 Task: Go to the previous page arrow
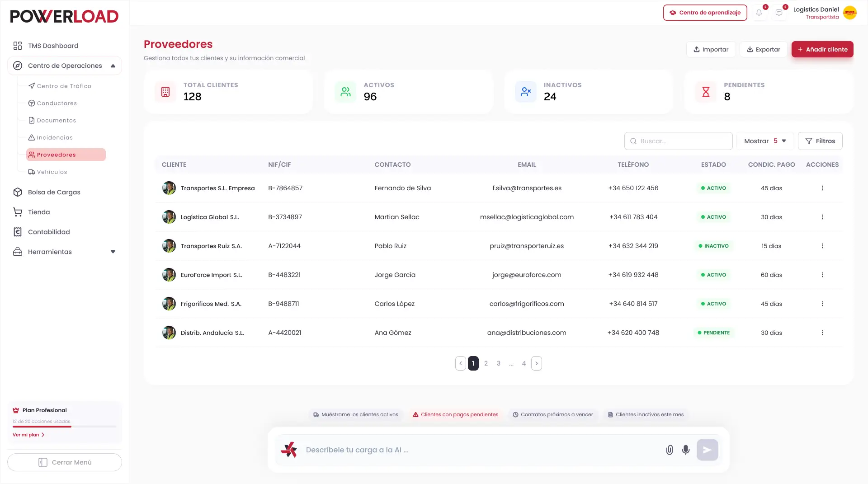461,363
